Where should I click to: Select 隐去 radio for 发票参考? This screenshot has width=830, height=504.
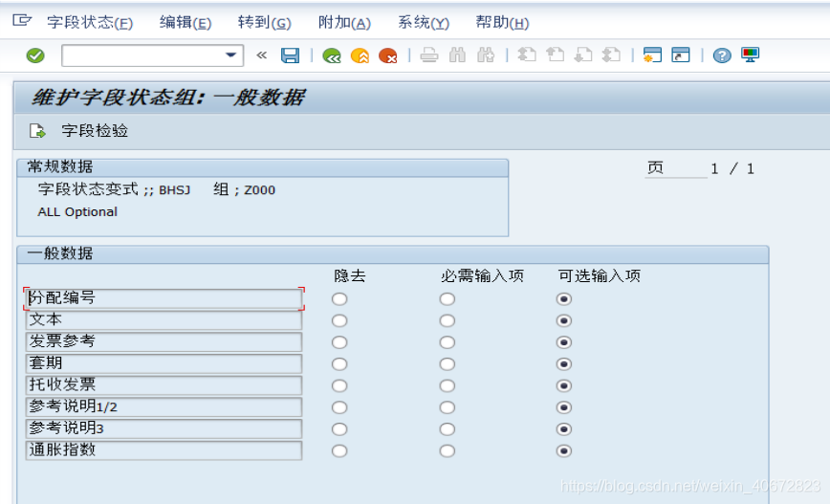coord(339,342)
